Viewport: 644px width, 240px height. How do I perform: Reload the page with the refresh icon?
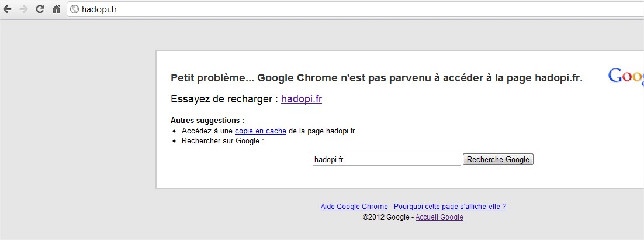[40, 9]
